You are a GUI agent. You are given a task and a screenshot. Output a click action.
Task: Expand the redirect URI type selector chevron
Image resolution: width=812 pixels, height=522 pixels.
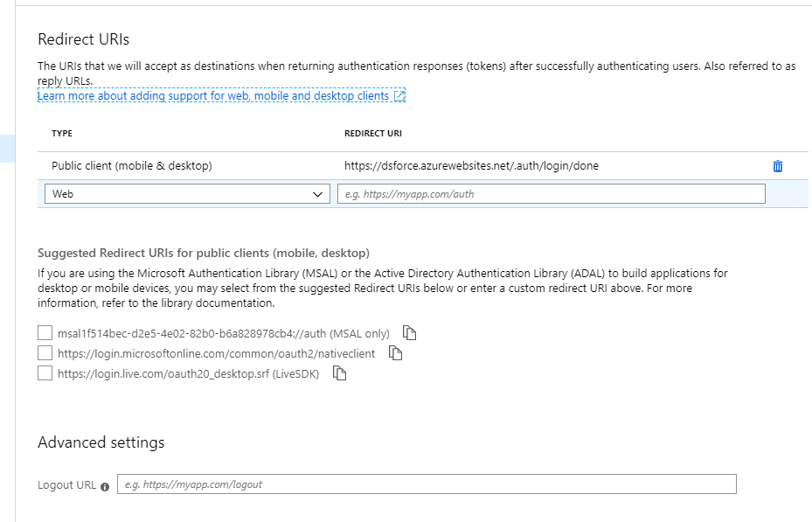click(x=319, y=193)
